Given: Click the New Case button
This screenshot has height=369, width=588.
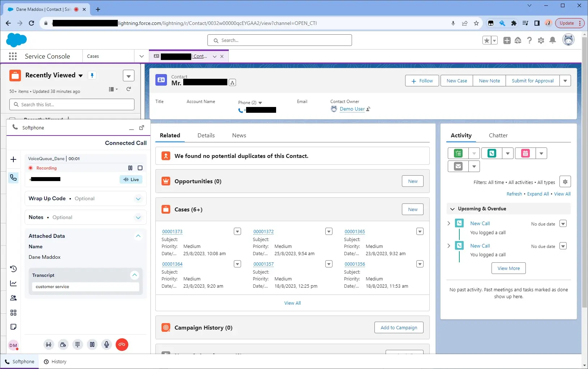Looking at the screenshot, I should (456, 81).
